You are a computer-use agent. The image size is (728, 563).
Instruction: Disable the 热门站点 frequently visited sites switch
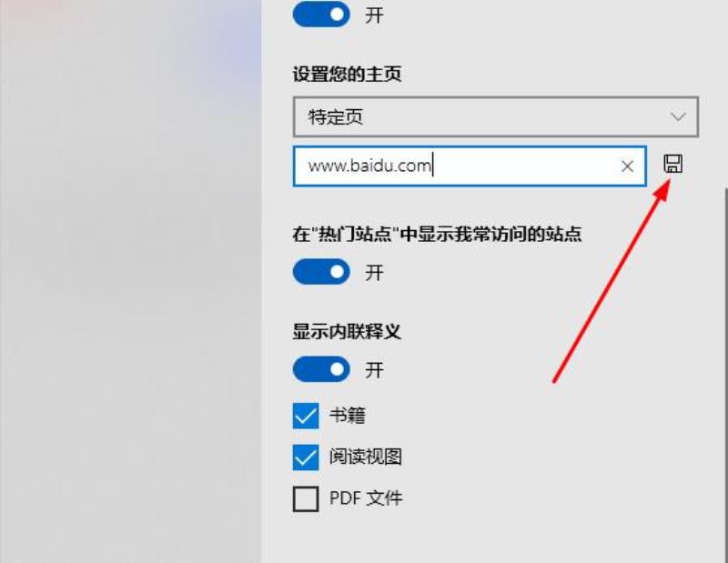pos(321,272)
